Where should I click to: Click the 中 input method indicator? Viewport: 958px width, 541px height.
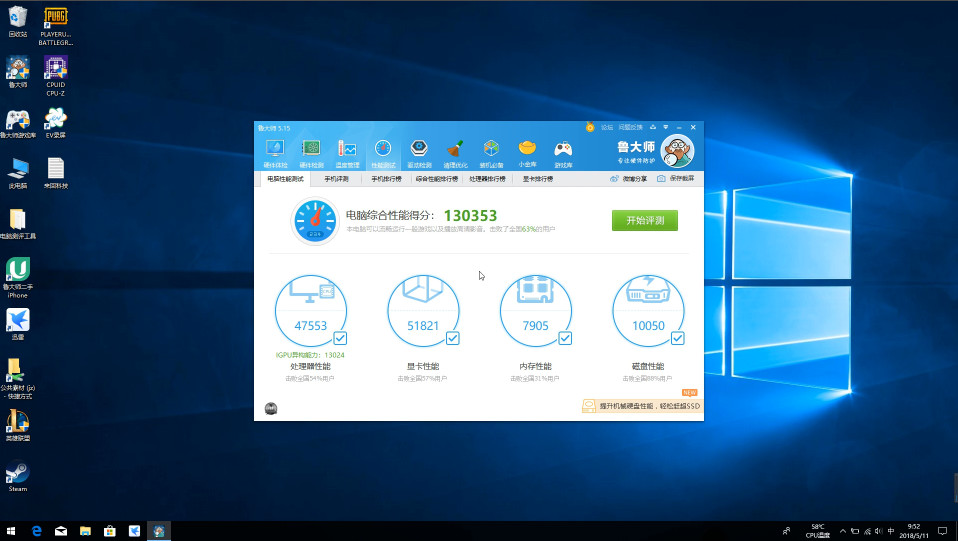(x=891, y=531)
